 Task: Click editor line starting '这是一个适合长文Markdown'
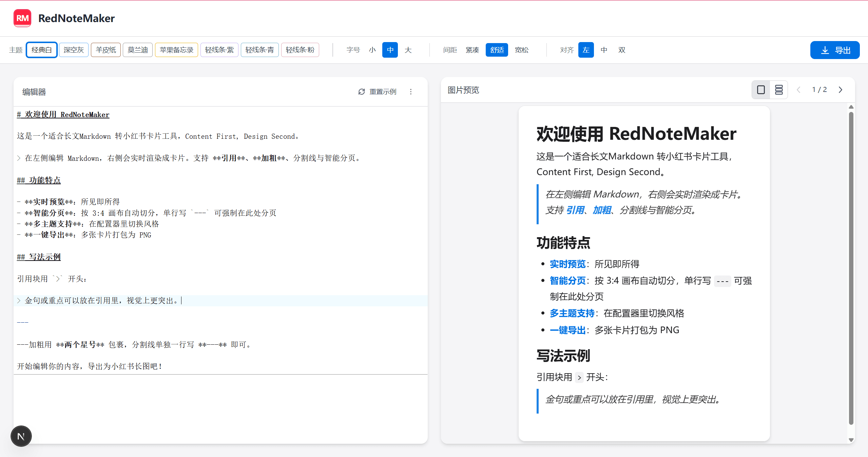(x=158, y=136)
